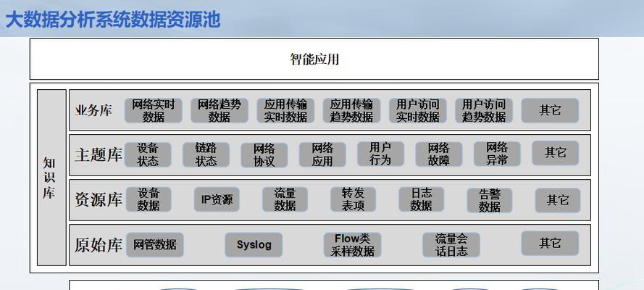Select the 链路状态 block
Image resolution: width=644 pixels, height=290 pixels.
coord(206,154)
